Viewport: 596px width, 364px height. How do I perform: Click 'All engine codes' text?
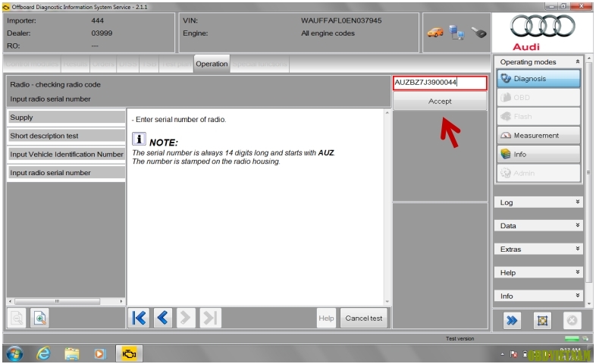point(328,33)
